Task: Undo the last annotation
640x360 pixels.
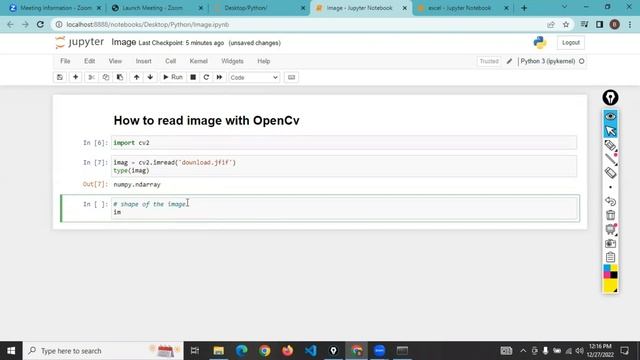Action: point(610,201)
